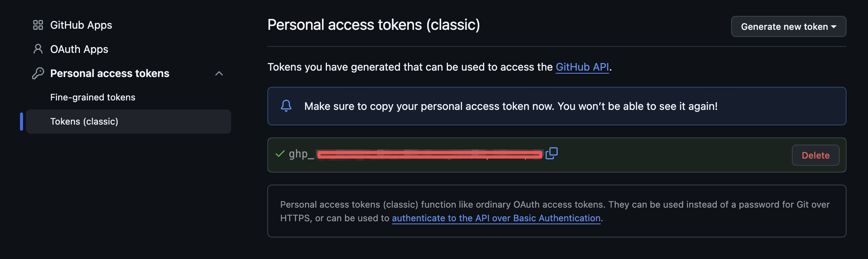The height and width of the screenshot is (259, 868).
Task: Select Fine-grained tokens in the sidebar
Action: click(93, 97)
